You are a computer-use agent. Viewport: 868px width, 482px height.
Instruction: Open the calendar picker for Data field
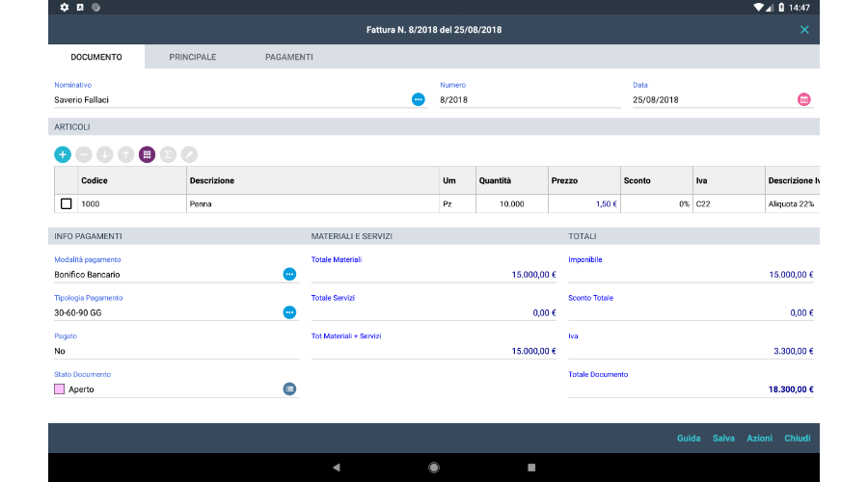pos(804,99)
